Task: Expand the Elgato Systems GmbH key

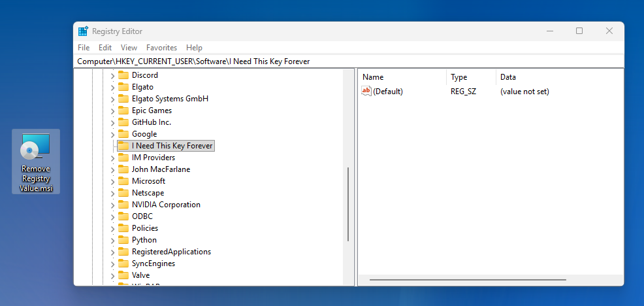Action: (x=112, y=99)
